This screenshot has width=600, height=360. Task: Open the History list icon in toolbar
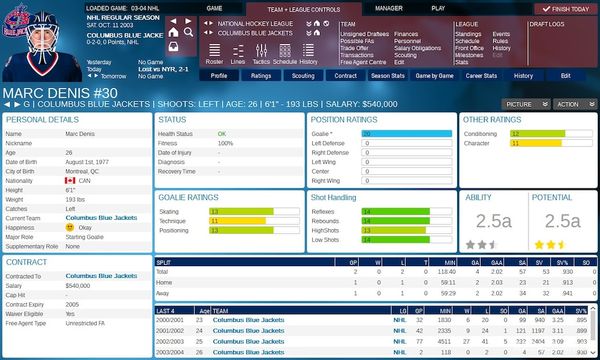pos(308,54)
